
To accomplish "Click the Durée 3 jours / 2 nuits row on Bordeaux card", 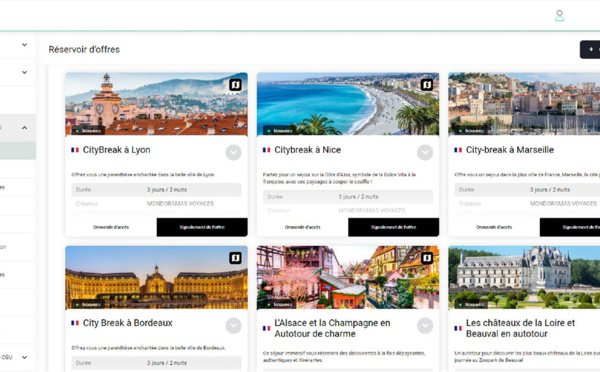I will 157,363.
